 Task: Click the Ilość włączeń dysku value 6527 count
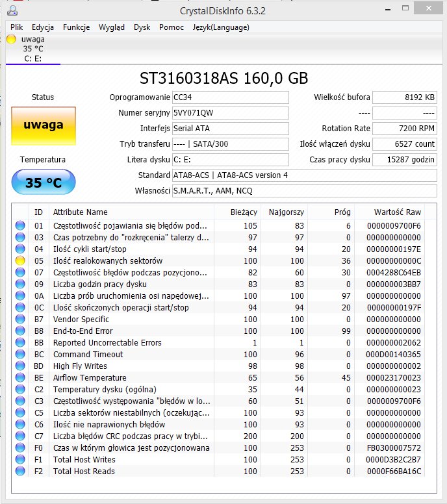tap(405, 144)
